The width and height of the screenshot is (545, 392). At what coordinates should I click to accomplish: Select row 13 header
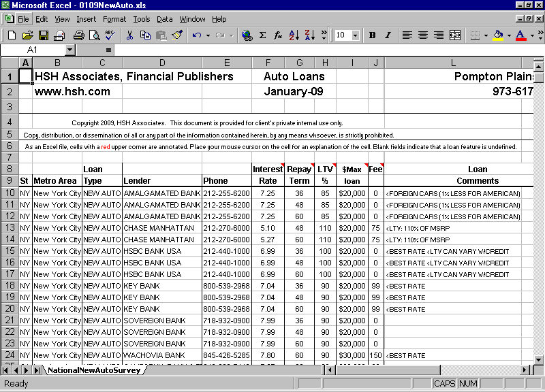10,228
